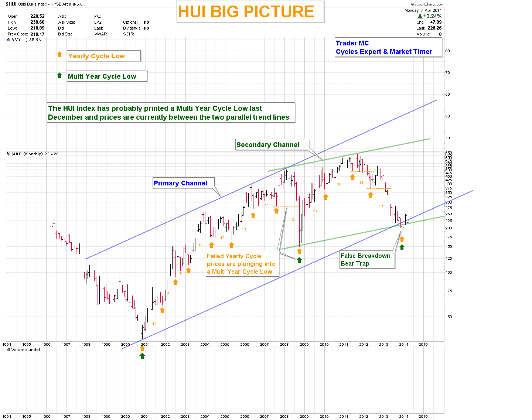Image resolution: width=532 pixels, height=420 pixels.
Task: Click the +3.24% percent change value
Action: coord(432,16)
